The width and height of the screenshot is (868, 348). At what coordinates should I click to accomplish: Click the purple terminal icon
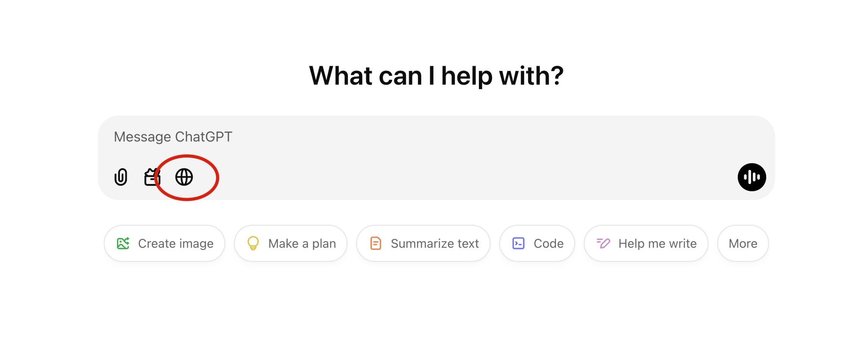[x=518, y=243]
